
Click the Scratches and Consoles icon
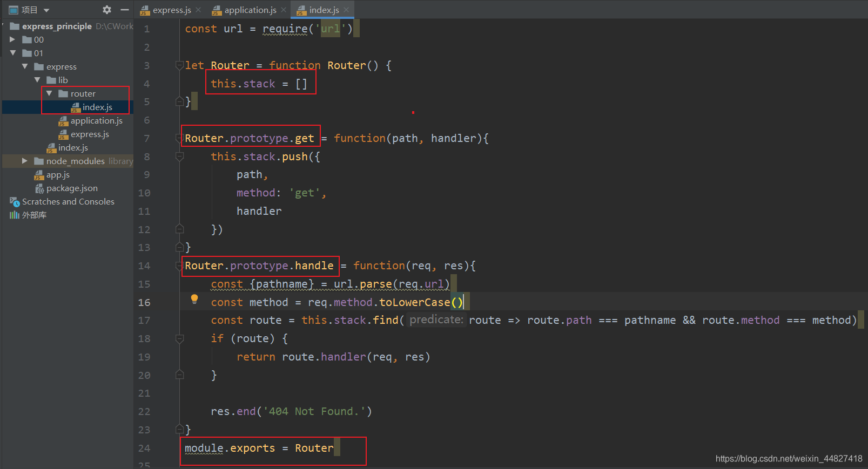[15, 202]
